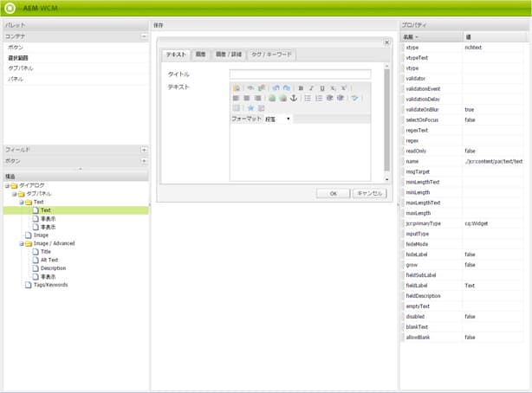Open the フォーマット dropdown
532x393 pixels.
[277, 119]
